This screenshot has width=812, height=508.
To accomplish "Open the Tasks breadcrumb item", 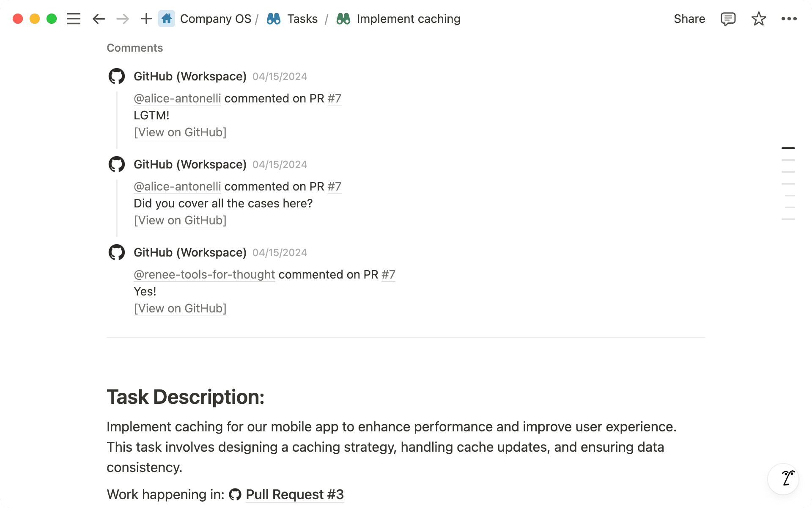I will click(302, 19).
